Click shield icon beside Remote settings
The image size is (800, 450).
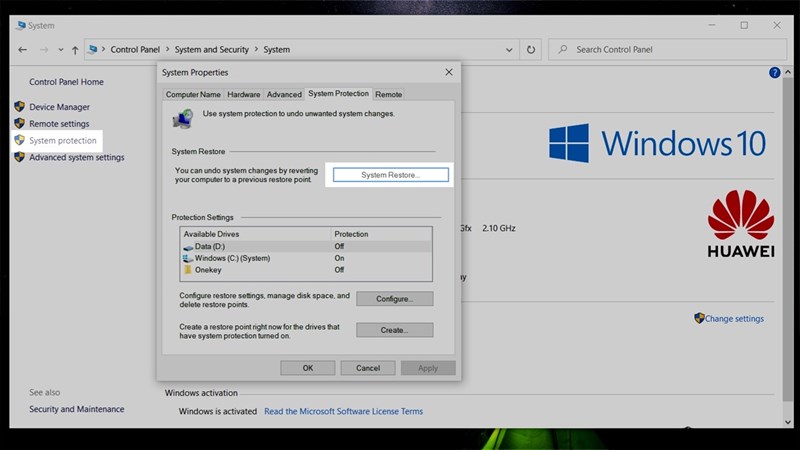[x=19, y=123]
